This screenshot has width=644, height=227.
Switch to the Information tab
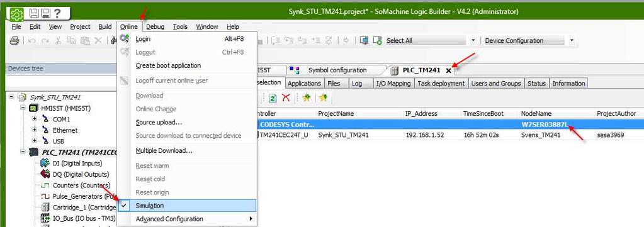[568, 84]
